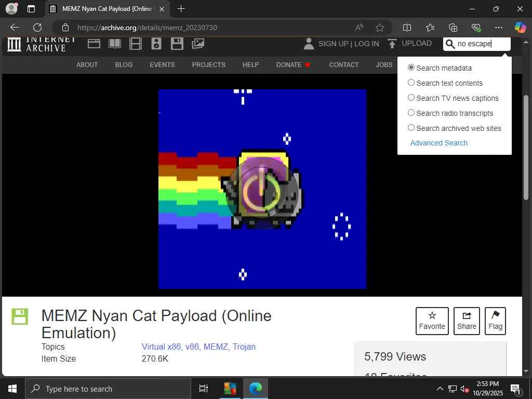The width and height of the screenshot is (532, 399).
Task: Open the Software (floppy disk) media icon
Action: [177, 44]
